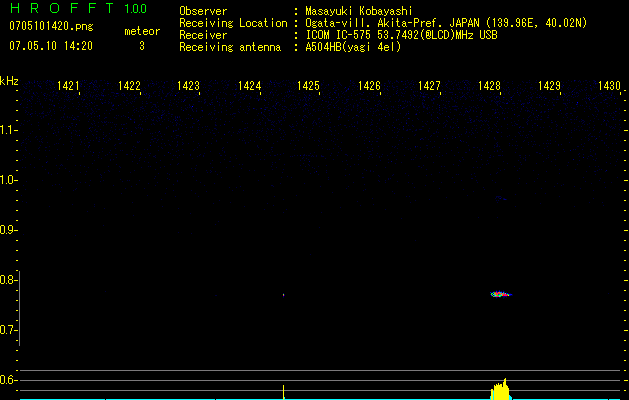Click observer name Masayuki Kobayashi

coord(359,11)
